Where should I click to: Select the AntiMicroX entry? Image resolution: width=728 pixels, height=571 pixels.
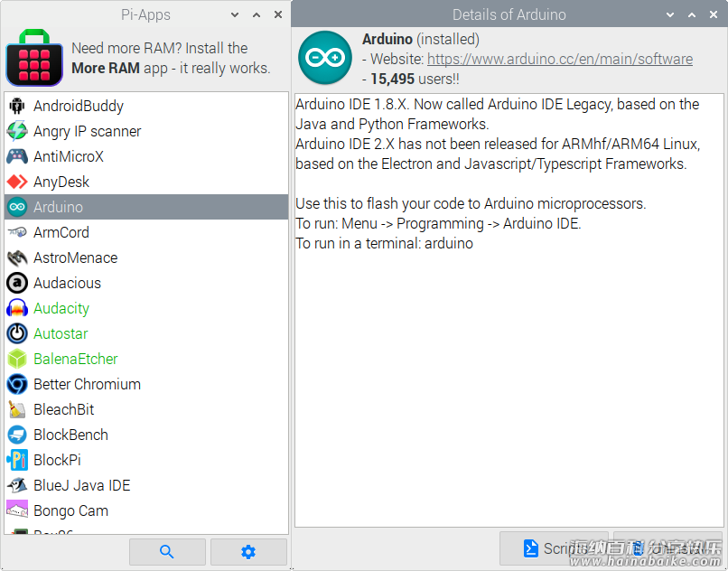(146, 156)
